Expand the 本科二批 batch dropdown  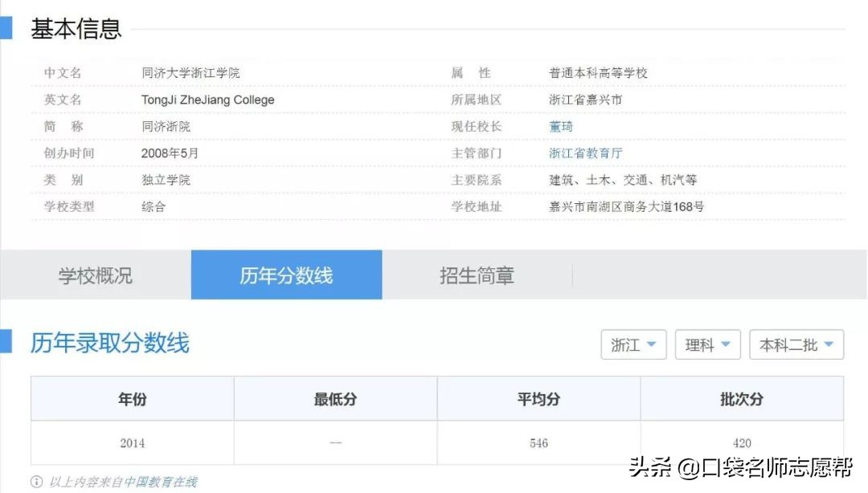click(796, 344)
